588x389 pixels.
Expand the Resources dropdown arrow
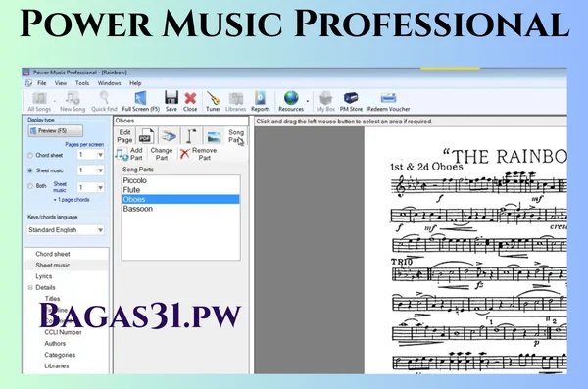tap(308, 101)
